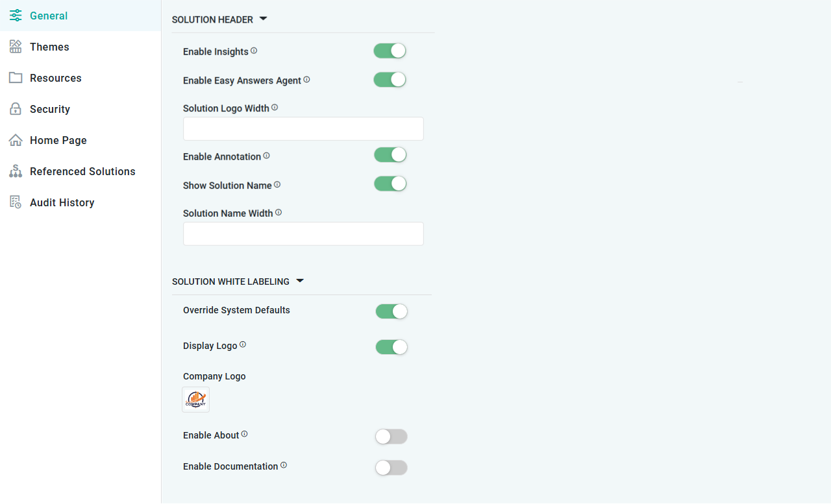Click the Home Page house icon
The image size is (831, 504).
click(16, 140)
